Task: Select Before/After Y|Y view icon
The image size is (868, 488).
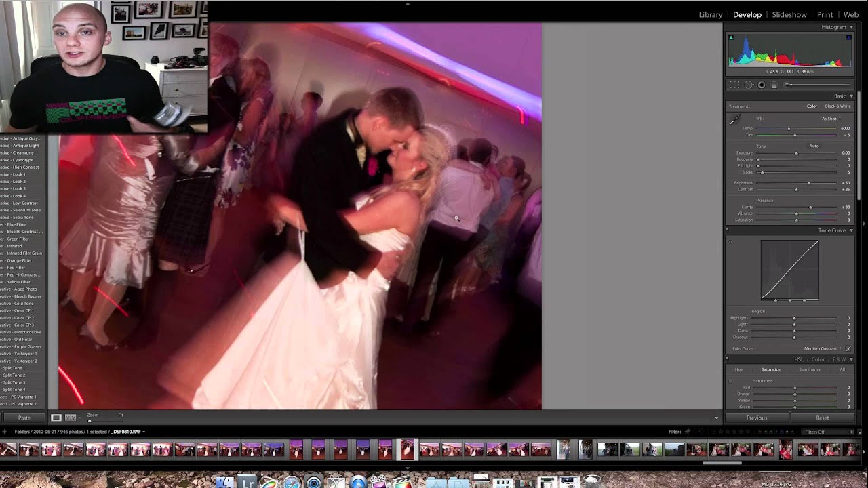Action: 70,418
